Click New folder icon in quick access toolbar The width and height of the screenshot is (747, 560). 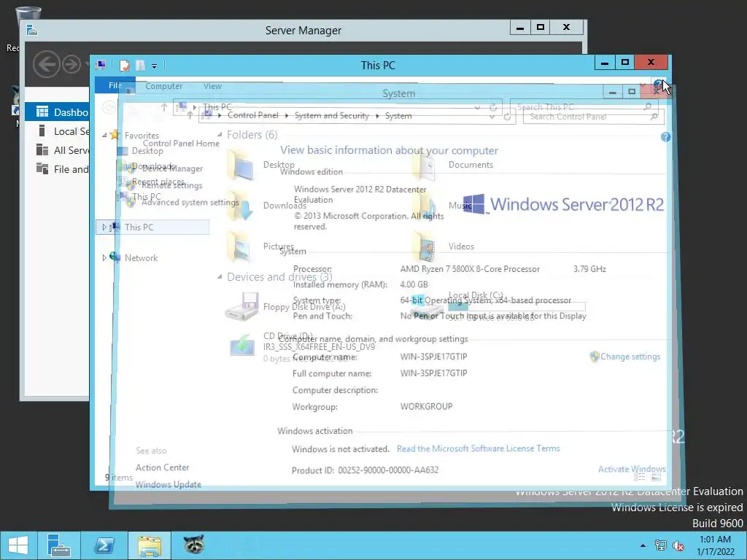(x=140, y=65)
